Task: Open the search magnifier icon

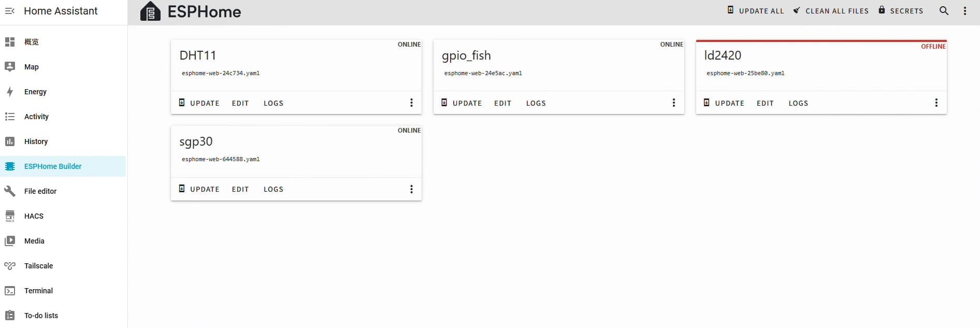Action: tap(944, 10)
